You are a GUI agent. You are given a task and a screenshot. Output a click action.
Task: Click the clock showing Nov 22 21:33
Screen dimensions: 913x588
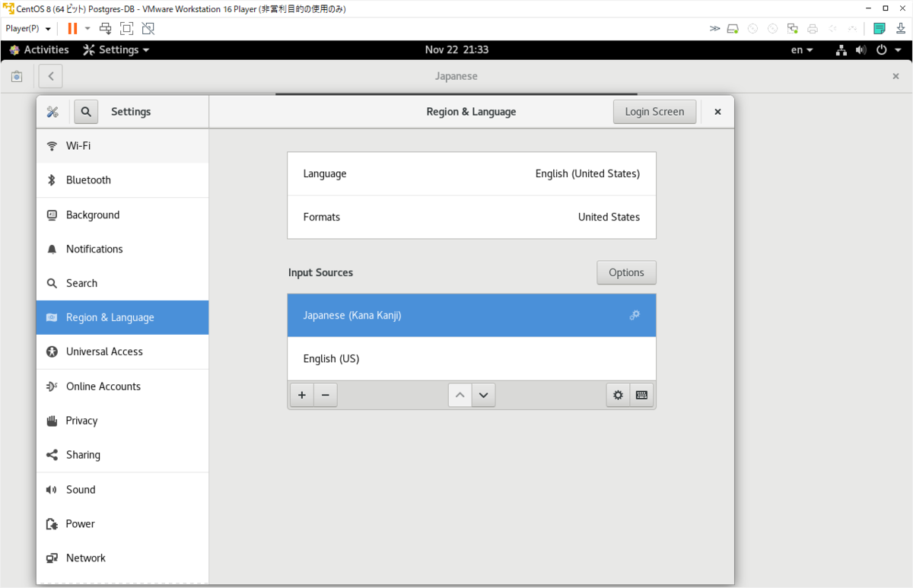456,49
